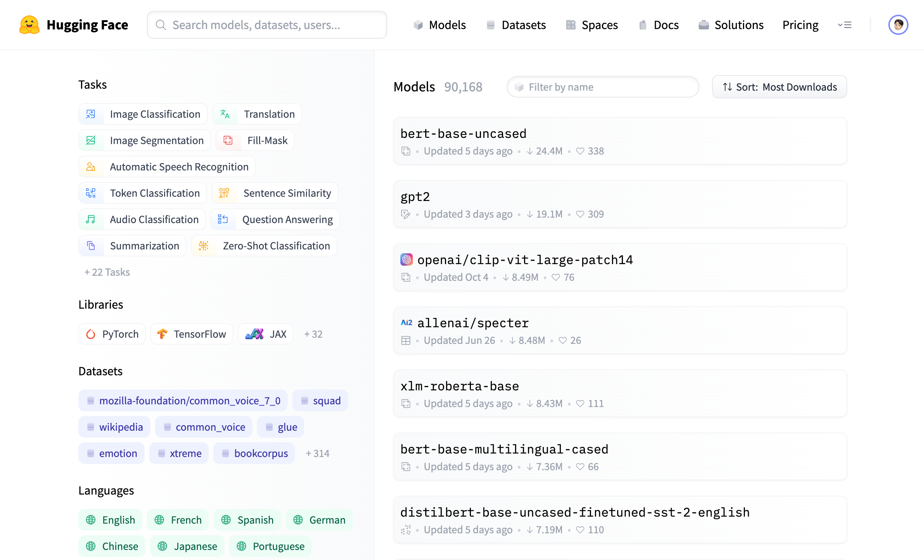Open the Models navigation item
The height and width of the screenshot is (560, 924).
pos(440,25)
